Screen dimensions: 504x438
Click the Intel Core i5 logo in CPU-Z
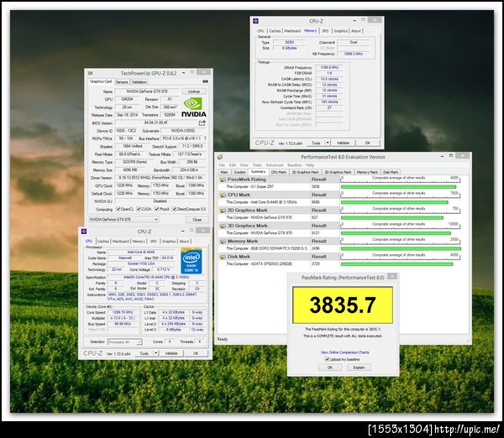(x=192, y=261)
